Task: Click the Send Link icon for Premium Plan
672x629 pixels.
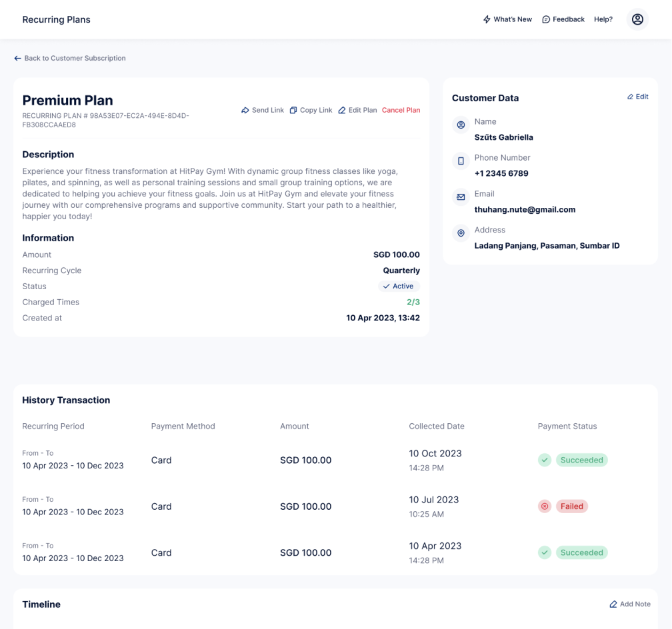Action: [x=245, y=110]
